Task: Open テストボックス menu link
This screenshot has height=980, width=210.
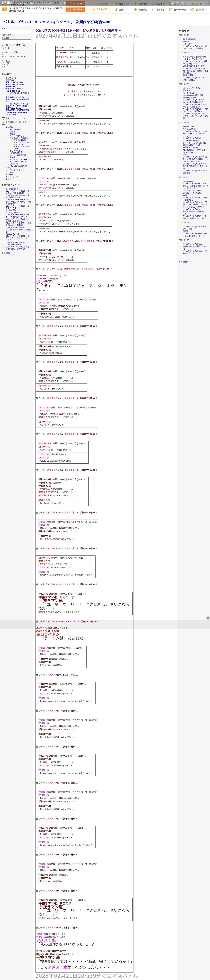Action: tap(12, 177)
